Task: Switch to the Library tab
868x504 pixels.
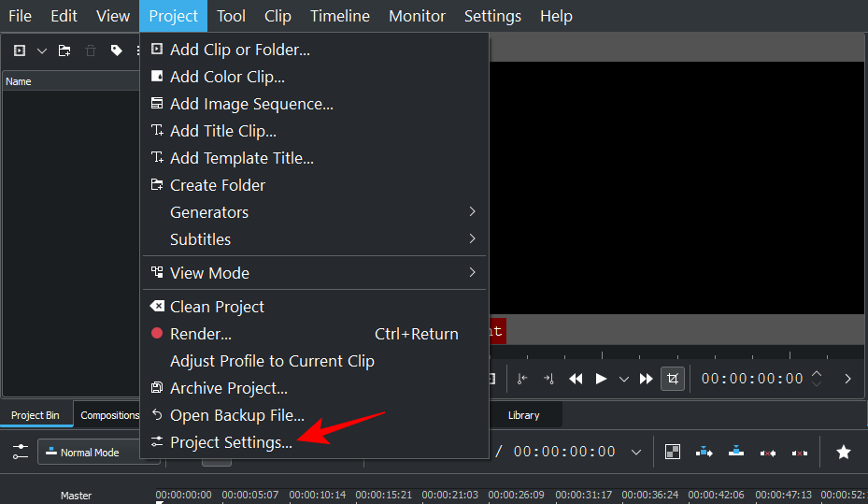Action: 523,415
